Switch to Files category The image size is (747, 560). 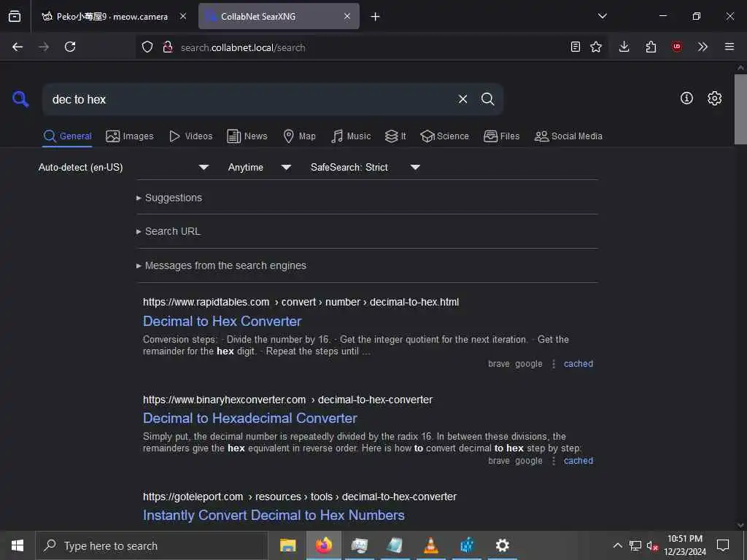point(501,136)
